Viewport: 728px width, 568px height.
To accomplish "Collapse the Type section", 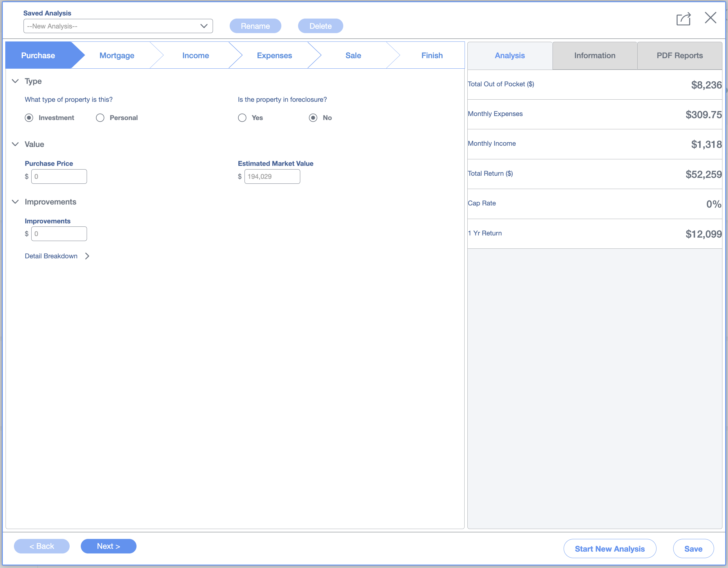I will (15, 81).
